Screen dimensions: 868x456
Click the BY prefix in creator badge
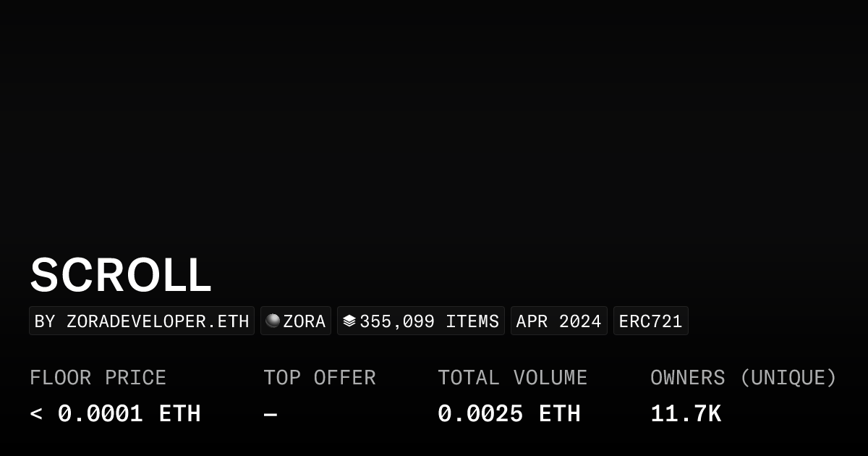point(45,321)
